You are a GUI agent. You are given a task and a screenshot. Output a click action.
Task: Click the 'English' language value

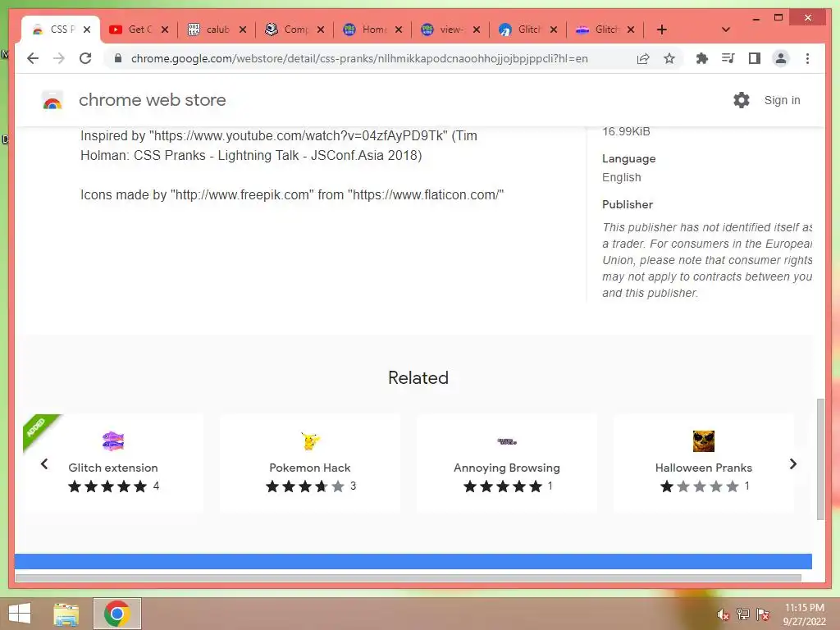pyautogui.click(x=622, y=177)
